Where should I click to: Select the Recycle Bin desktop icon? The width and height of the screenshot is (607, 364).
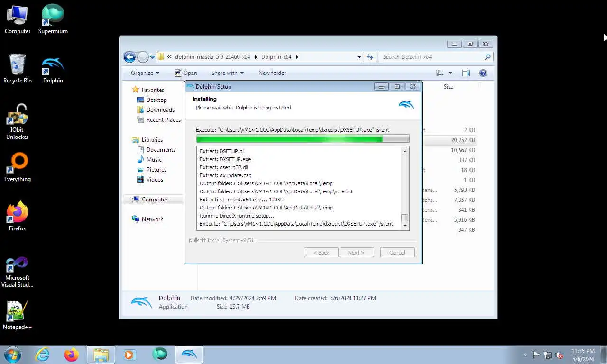pyautogui.click(x=18, y=69)
